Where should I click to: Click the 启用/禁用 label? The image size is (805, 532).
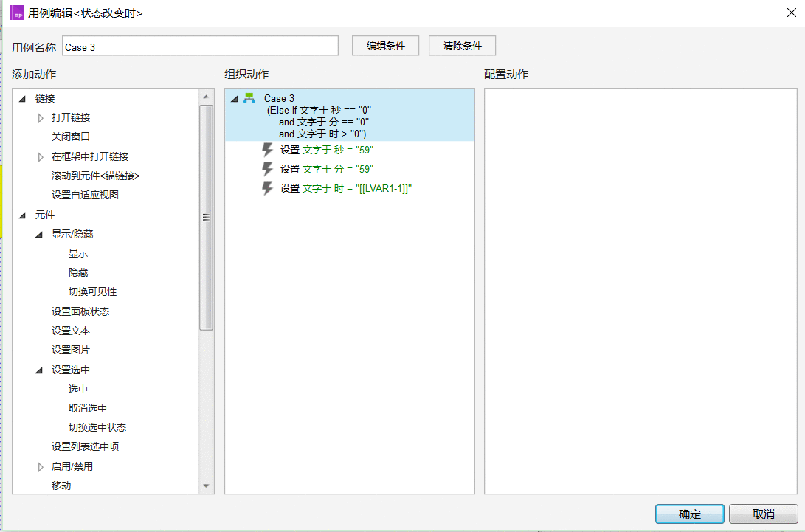click(72, 467)
